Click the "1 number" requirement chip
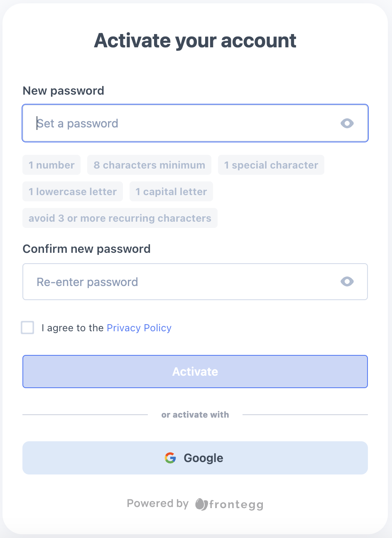Image resolution: width=392 pixels, height=538 pixels. 51,165
